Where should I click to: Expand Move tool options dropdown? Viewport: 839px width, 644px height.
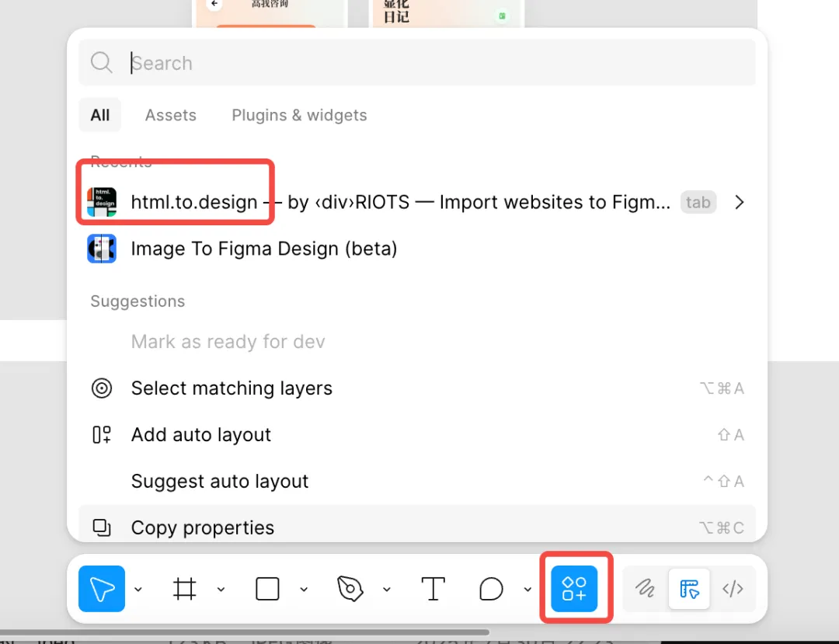click(138, 590)
